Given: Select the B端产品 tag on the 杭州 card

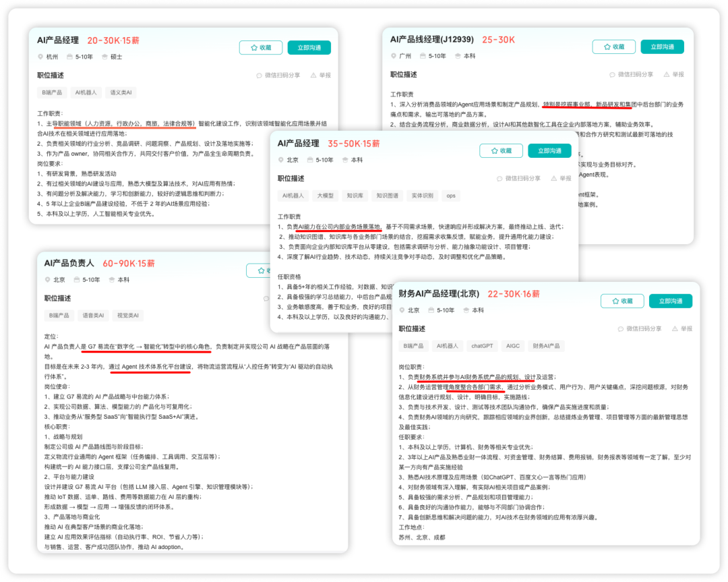Looking at the screenshot, I should [52, 92].
